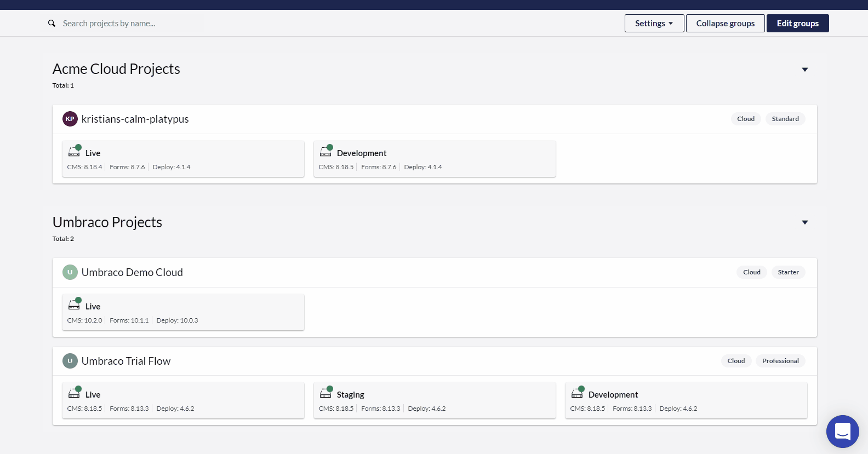
Task: Open the Settings dropdown
Action: [x=654, y=24]
